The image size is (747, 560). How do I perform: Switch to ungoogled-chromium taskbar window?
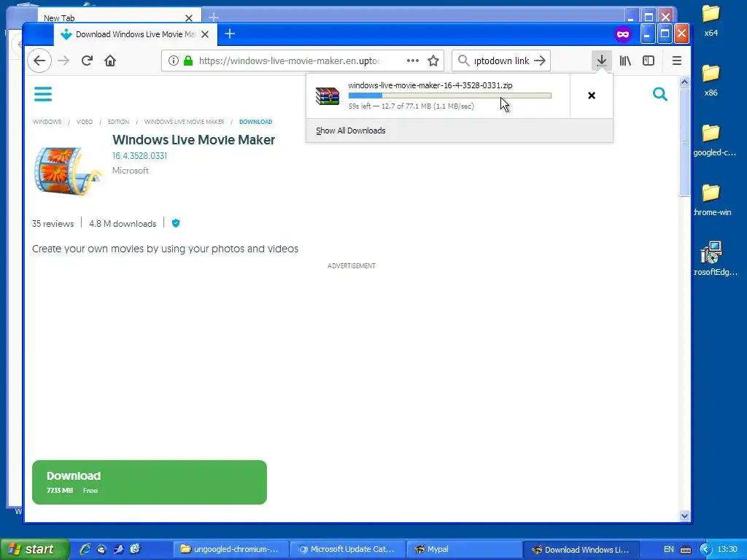(x=231, y=549)
